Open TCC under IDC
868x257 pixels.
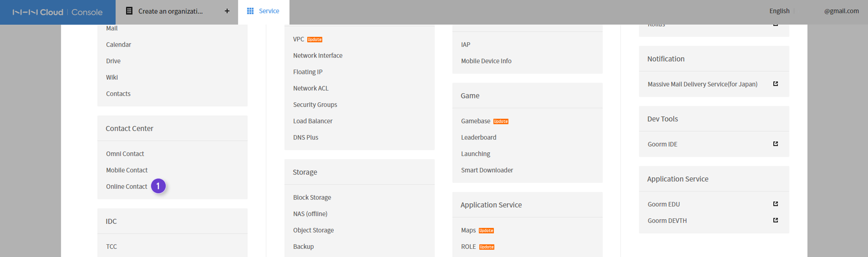pos(112,247)
